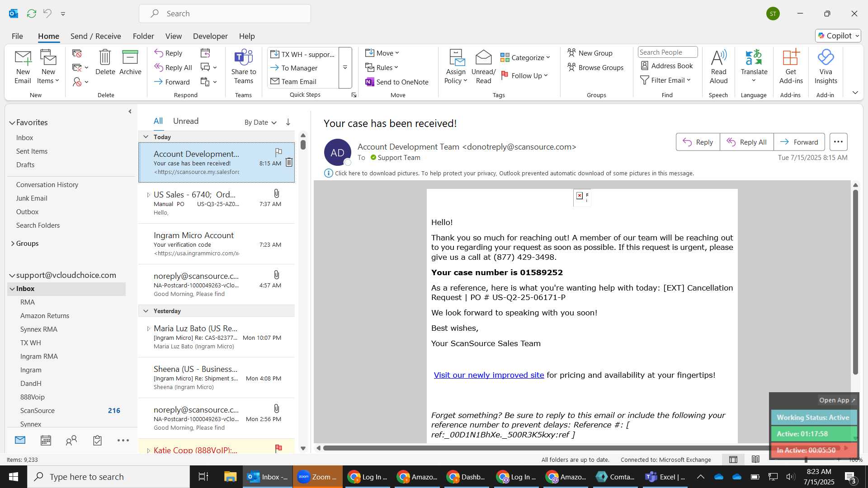Open the Developer tab
The height and width of the screenshot is (488, 868).
[x=210, y=36]
